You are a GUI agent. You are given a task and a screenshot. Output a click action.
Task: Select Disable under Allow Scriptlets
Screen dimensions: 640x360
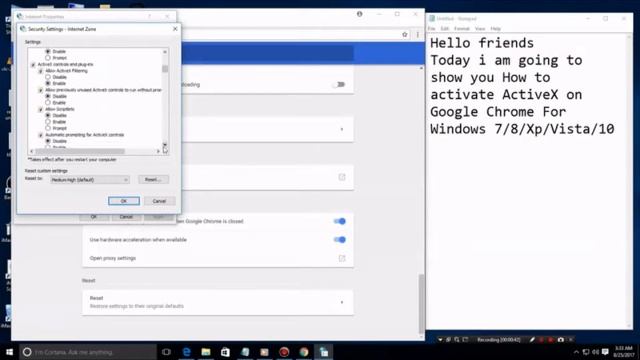(48, 116)
